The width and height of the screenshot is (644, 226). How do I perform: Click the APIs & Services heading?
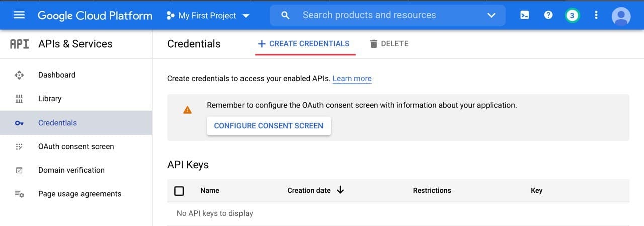pos(75,44)
